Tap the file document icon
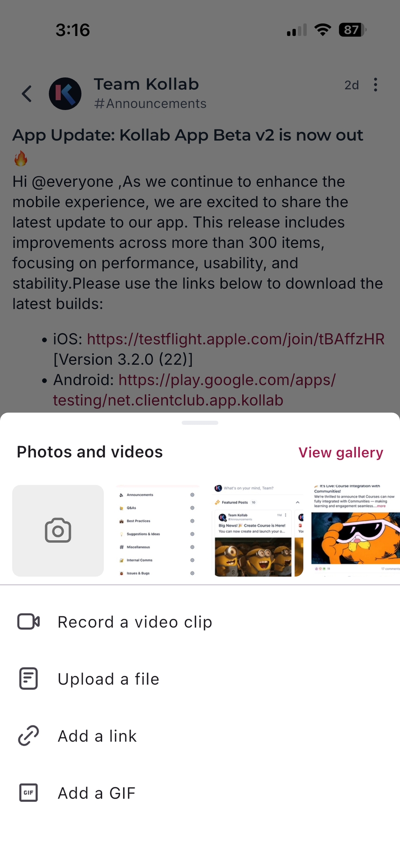Image resolution: width=400 pixels, height=868 pixels. coord(28,678)
